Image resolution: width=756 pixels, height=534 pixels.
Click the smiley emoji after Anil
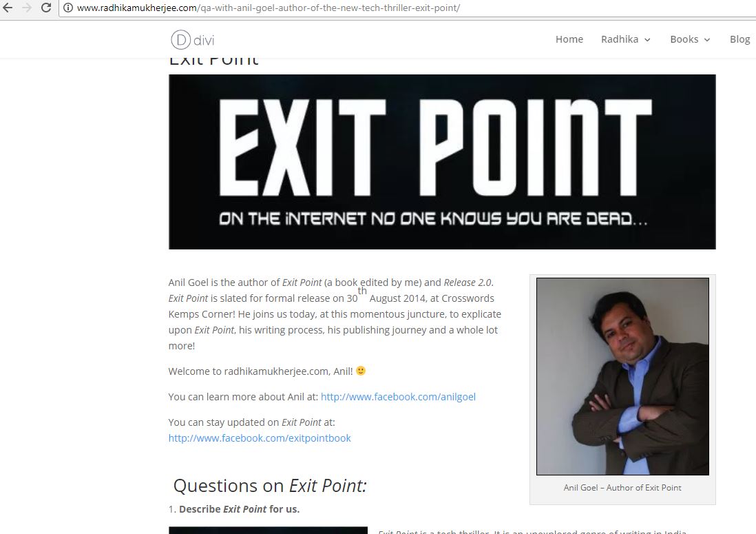[361, 371]
